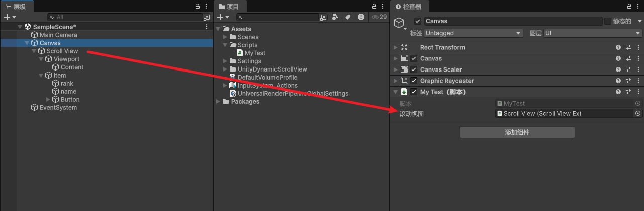
Task: Open the Untagged tag dropdown
Action: [474, 33]
